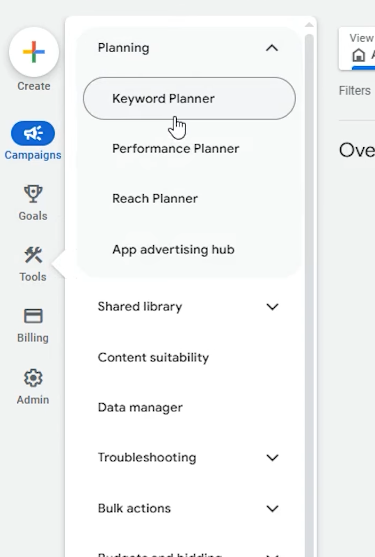Open Goals via the trophy icon

(33, 194)
